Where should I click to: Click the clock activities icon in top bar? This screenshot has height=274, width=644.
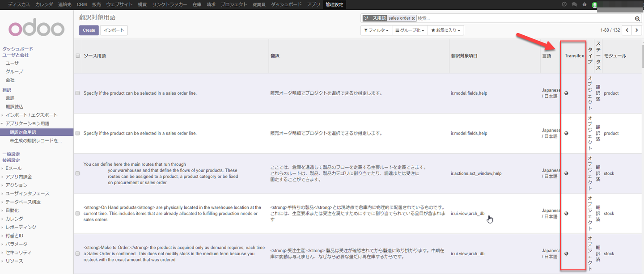click(564, 4)
